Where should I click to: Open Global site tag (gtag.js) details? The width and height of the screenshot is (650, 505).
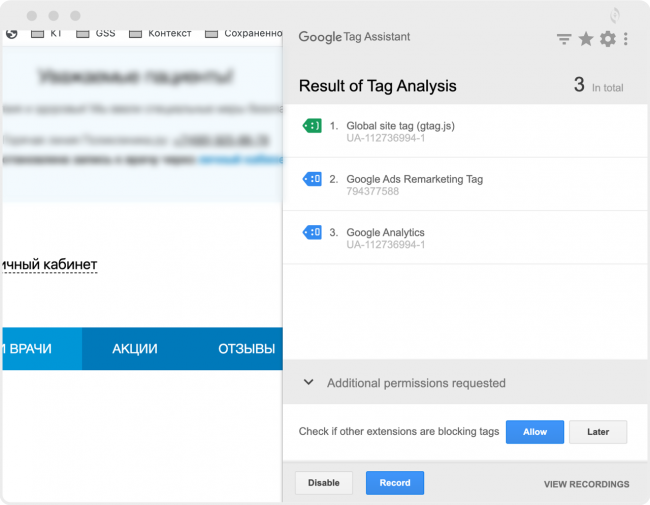pyautogui.click(x=400, y=126)
